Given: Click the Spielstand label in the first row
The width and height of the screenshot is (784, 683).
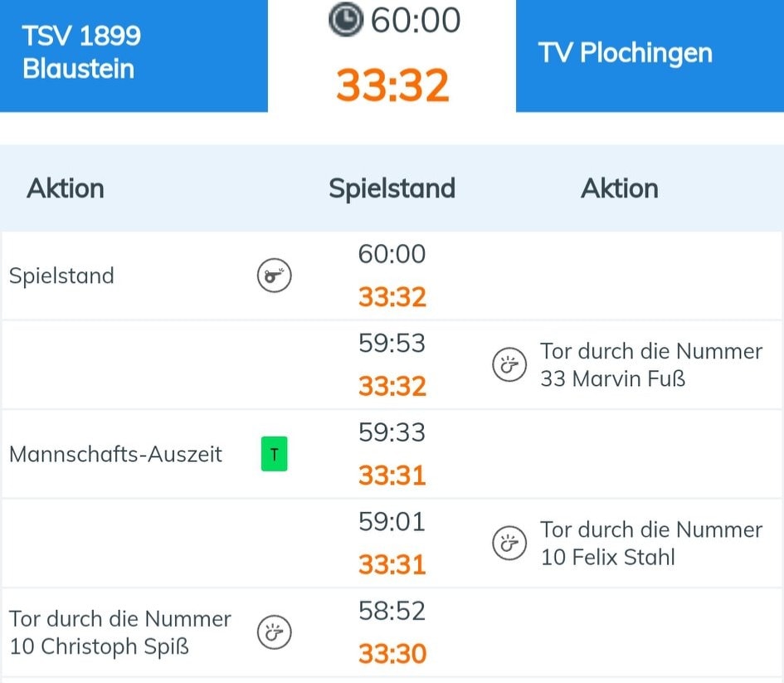Looking at the screenshot, I should (x=61, y=276).
